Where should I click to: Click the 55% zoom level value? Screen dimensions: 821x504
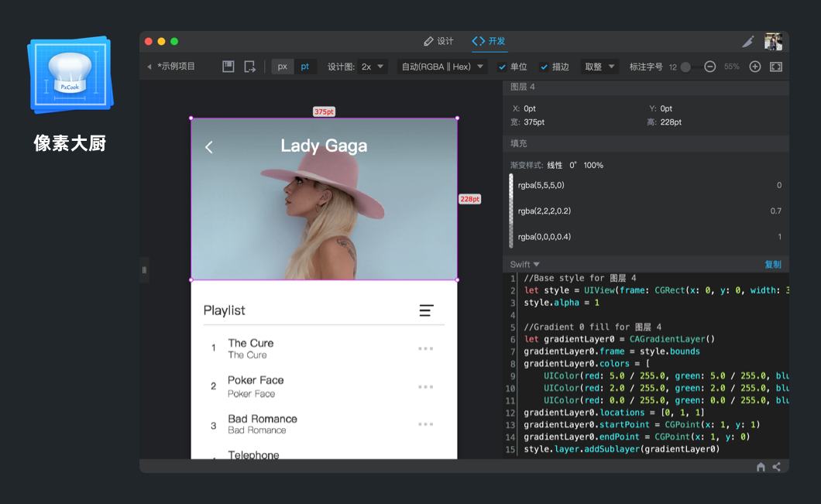(x=731, y=67)
